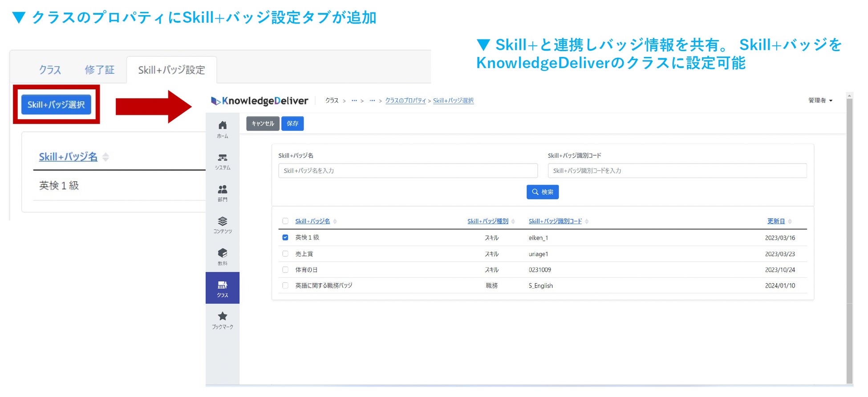Screen dimensions: 868x397
Task: Switch to the 修了証 tab
Action: 100,70
